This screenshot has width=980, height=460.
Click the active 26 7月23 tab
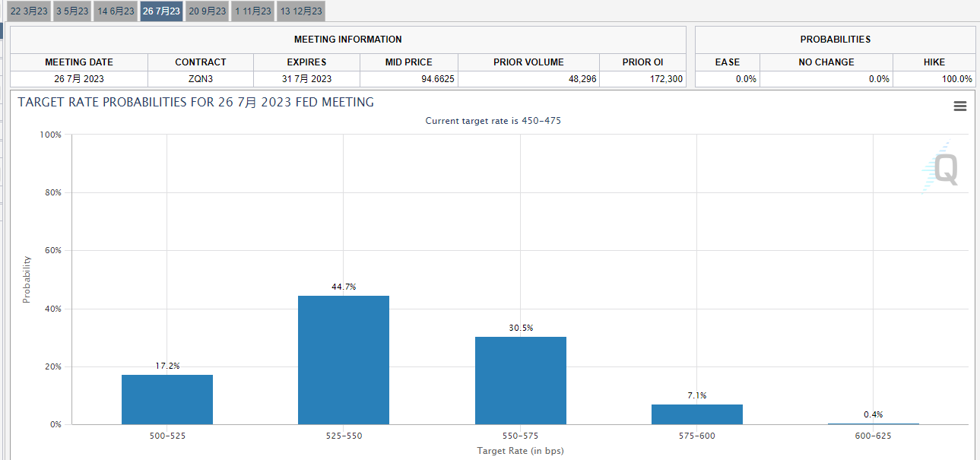pyautogui.click(x=161, y=11)
